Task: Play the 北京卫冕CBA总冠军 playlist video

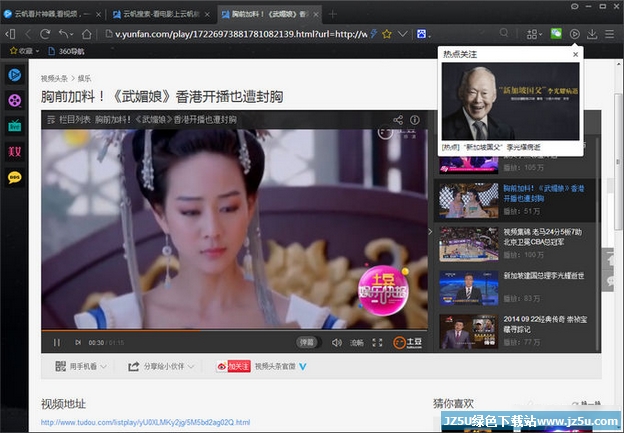Action: (516, 244)
